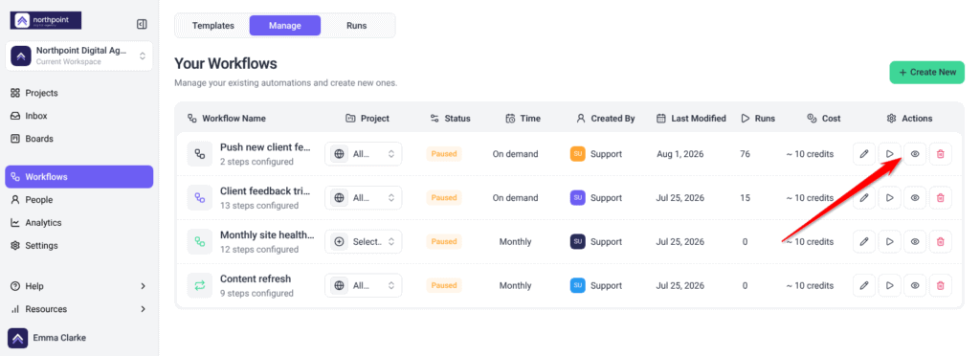Open the Push new client workflow name
The width and height of the screenshot is (980, 356).
coord(266,147)
